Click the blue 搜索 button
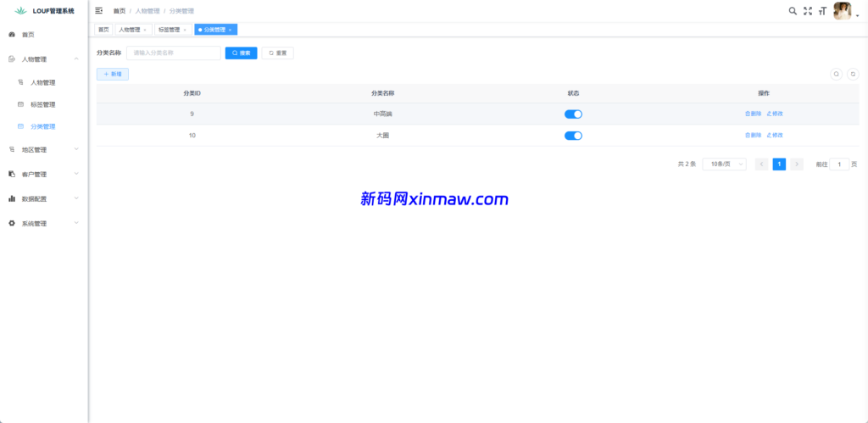This screenshot has width=868, height=423. pos(241,53)
